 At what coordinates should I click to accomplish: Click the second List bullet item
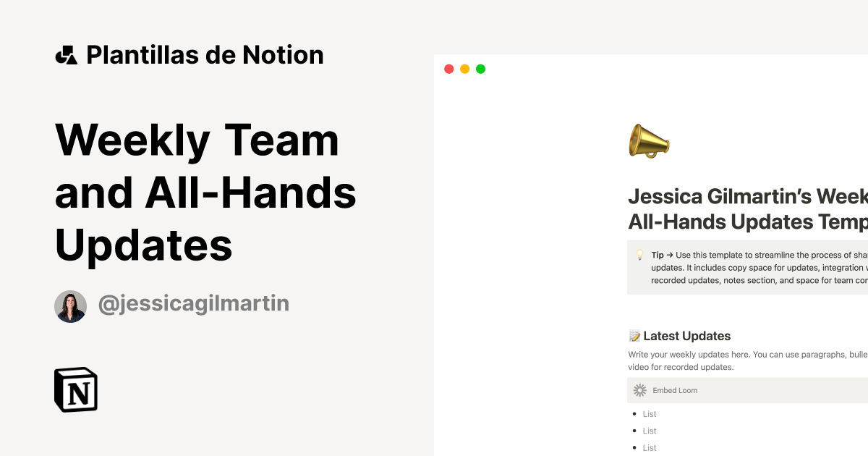coord(649,431)
